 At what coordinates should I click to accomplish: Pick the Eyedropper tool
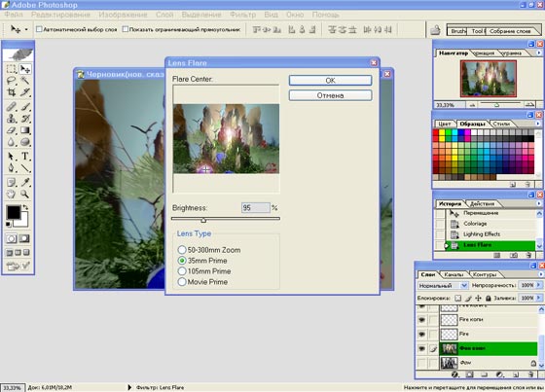pos(25,182)
